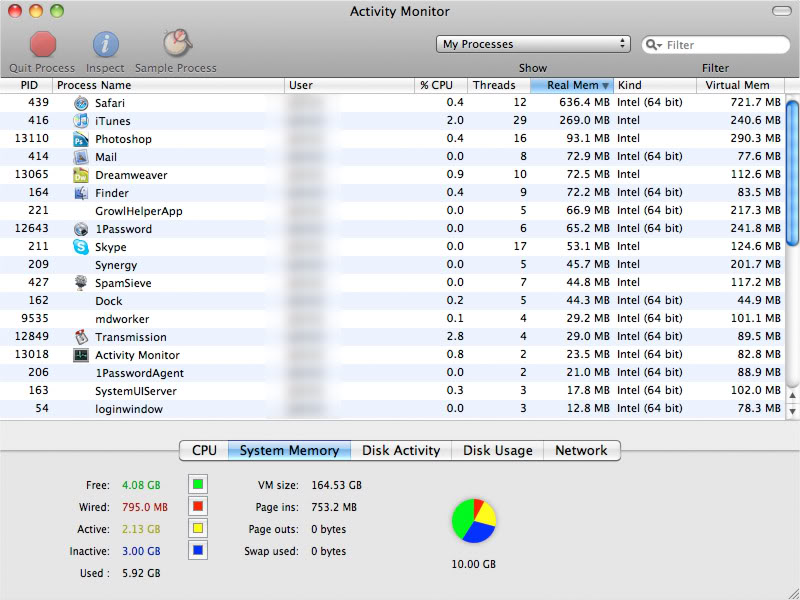The image size is (800, 600).
Task: Click PID 13110 cell
Action: click(x=32, y=138)
